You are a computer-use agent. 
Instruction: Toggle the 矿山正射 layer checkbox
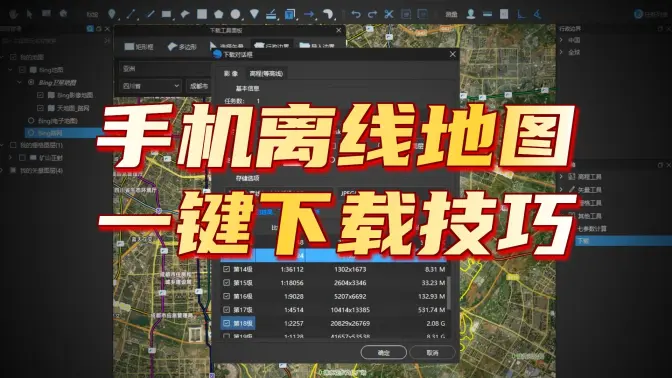click(x=22, y=158)
